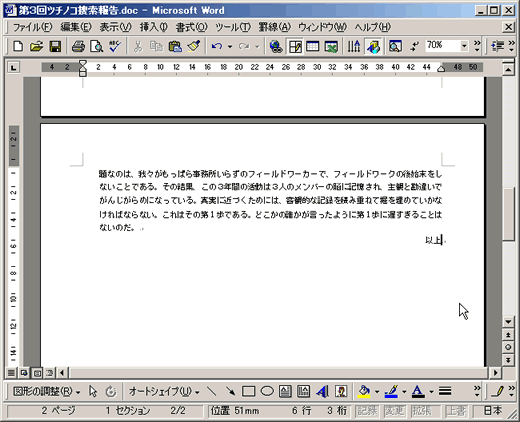Click the Font Color swatch button
This screenshot has height=422, width=520.
coord(418,391)
